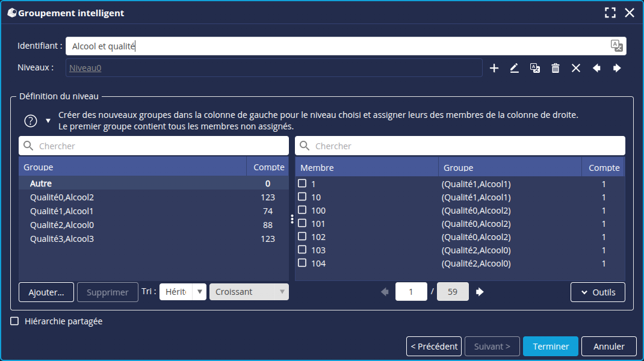Move level left with left arrow icon
Image resolution: width=644 pixels, height=361 pixels.
pos(596,68)
